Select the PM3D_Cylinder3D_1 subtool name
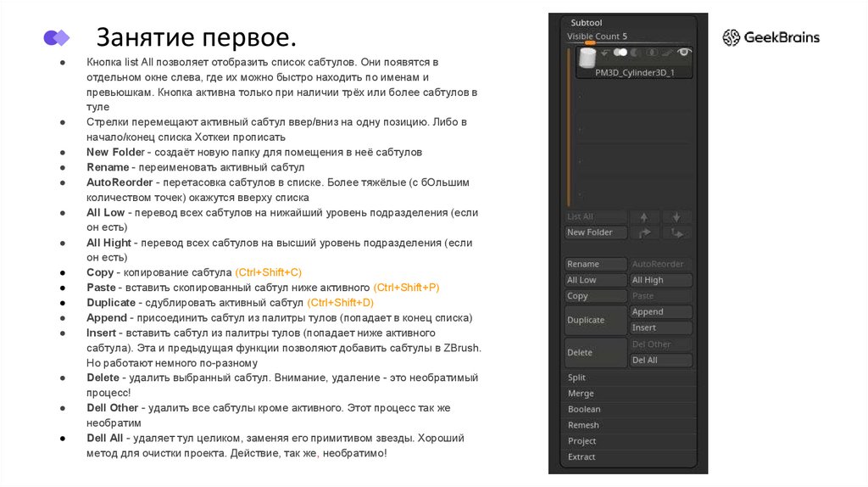Image resolution: width=868 pixels, height=487 pixels. (634, 73)
